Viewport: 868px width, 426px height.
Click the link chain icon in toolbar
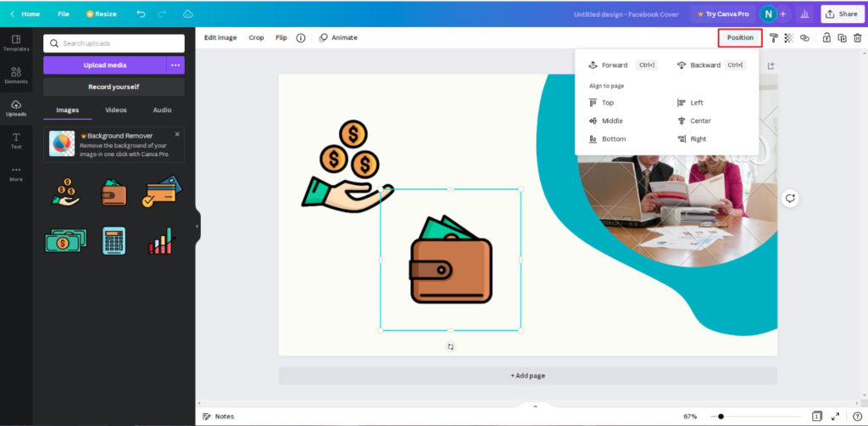[x=804, y=38]
